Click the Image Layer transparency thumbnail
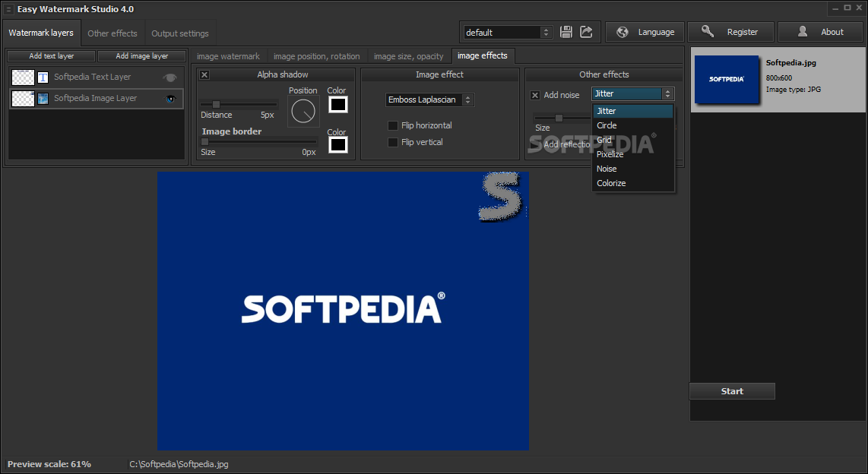Image resolution: width=868 pixels, height=474 pixels. pyautogui.click(x=24, y=99)
